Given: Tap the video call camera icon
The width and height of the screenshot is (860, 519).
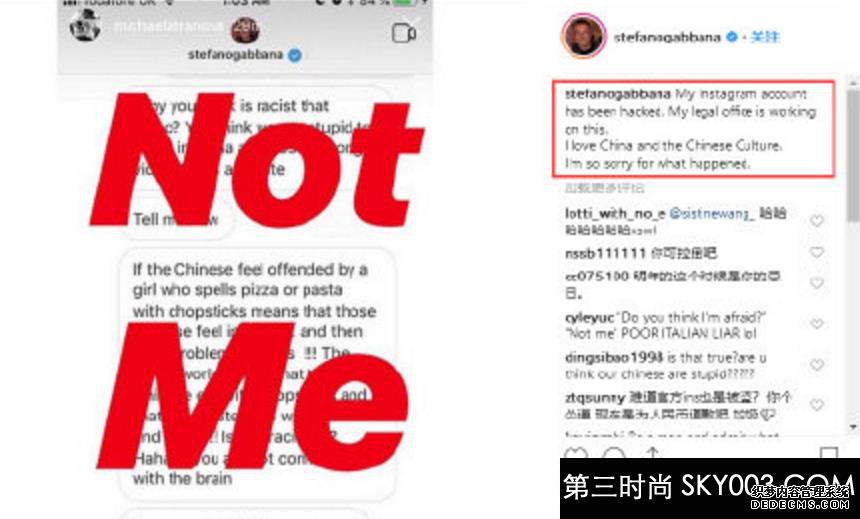Looking at the screenshot, I should click(404, 33).
